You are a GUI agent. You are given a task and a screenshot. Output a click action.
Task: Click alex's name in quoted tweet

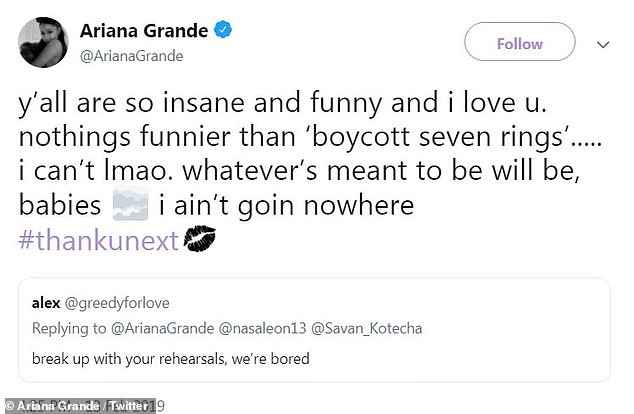click(x=44, y=298)
